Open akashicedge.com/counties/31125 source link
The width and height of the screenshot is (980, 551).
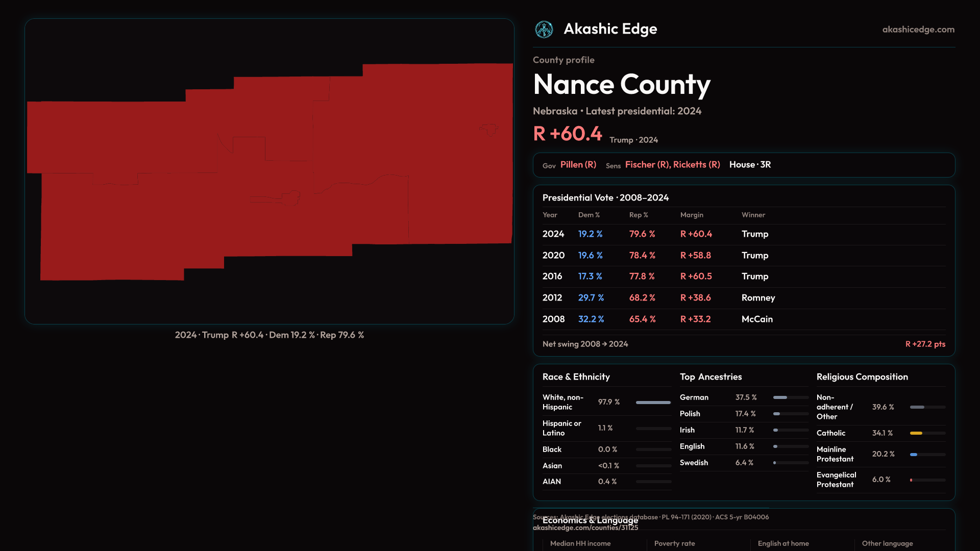pos(585,528)
